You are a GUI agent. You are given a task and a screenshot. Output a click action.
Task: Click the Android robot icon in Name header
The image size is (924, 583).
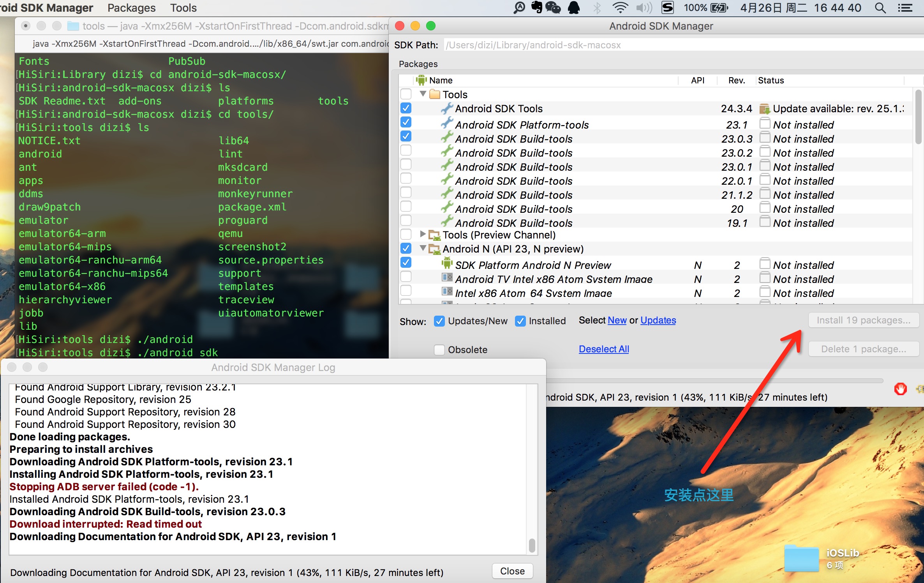point(421,80)
